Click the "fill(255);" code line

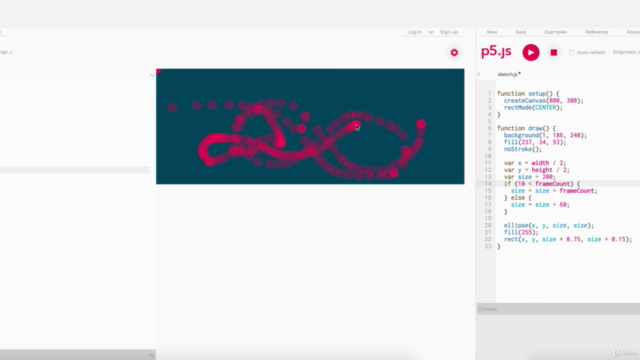coord(521,232)
